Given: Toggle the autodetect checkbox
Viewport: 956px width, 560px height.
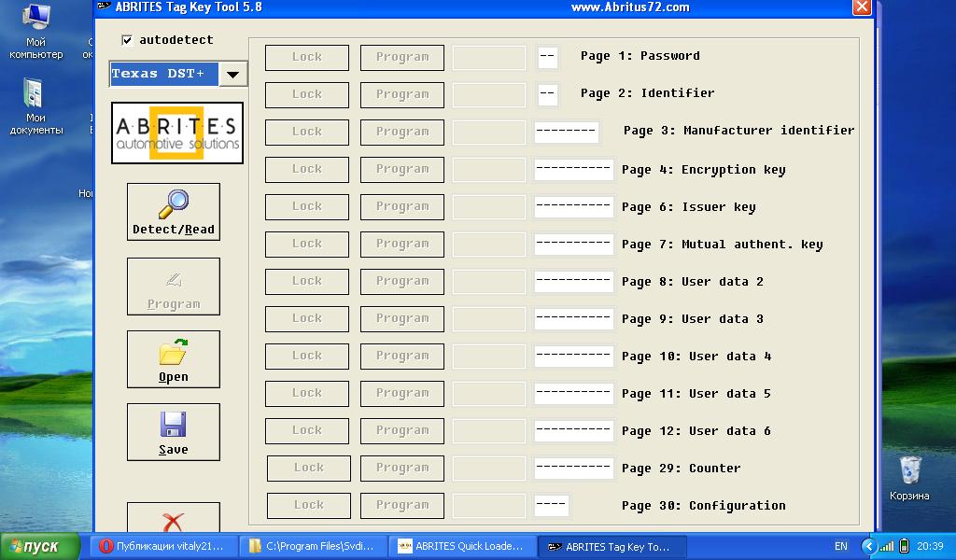Looking at the screenshot, I should pyautogui.click(x=127, y=40).
